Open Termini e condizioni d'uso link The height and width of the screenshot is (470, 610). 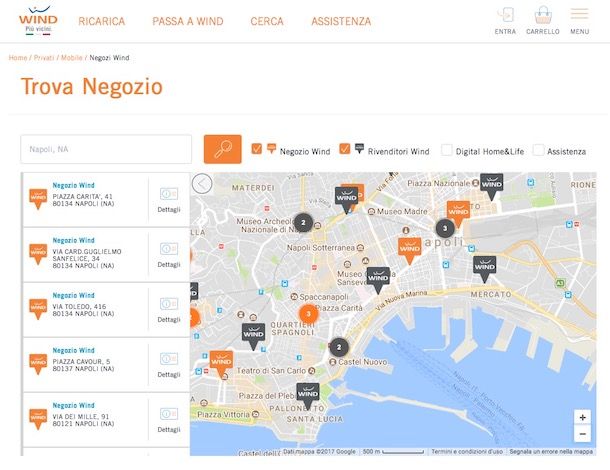click(x=467, y=451)
